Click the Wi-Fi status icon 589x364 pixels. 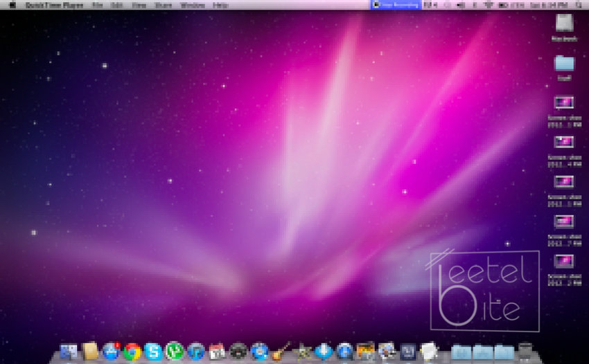489,5
